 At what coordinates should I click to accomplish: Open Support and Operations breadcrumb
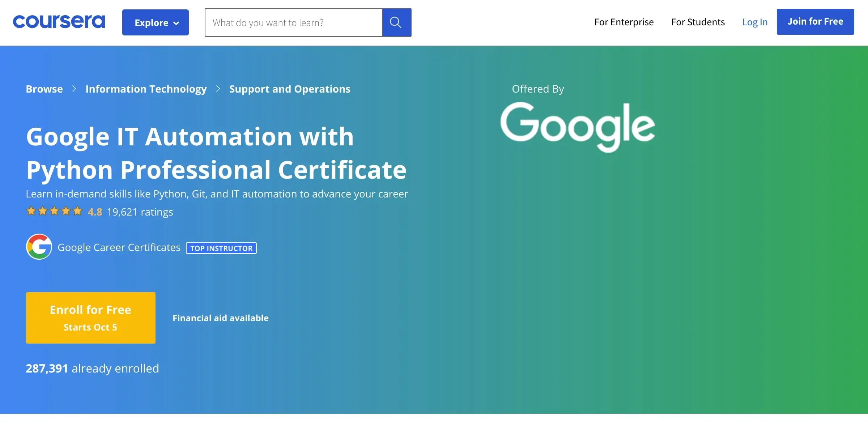(x=290, y=89)
